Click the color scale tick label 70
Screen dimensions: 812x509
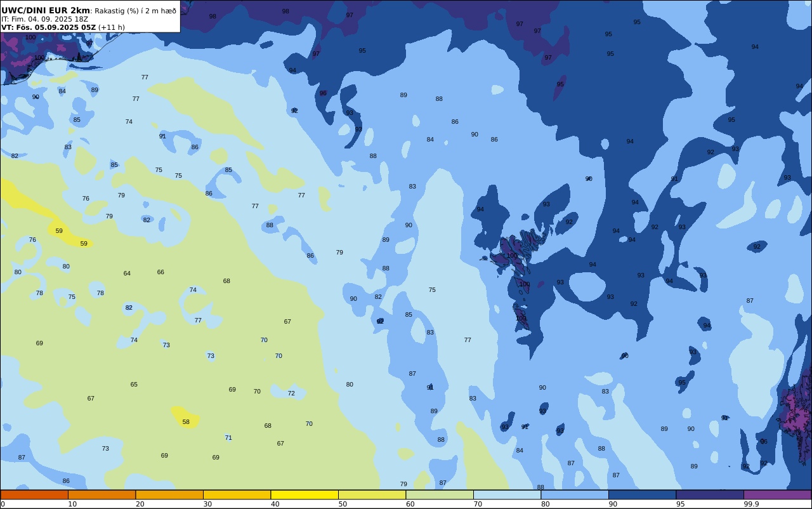click(x=478, y=504)
